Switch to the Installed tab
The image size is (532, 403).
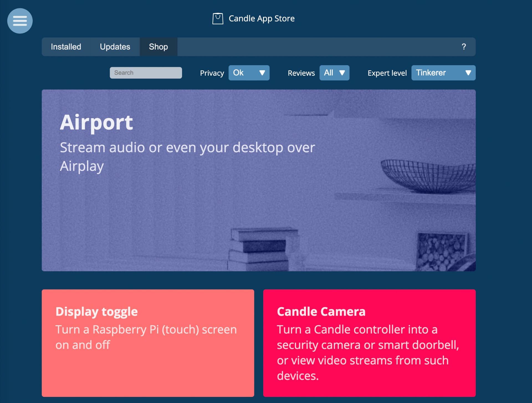(x=66, y=47)
